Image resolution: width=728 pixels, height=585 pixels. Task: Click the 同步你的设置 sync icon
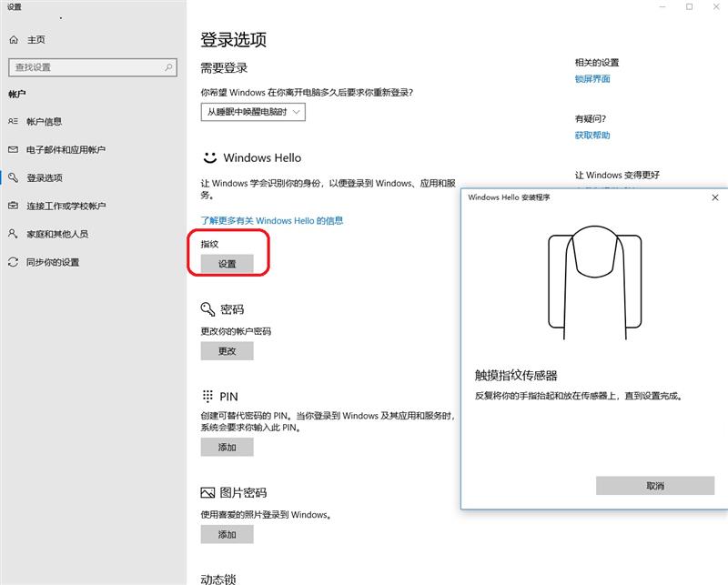coord(13,262)
